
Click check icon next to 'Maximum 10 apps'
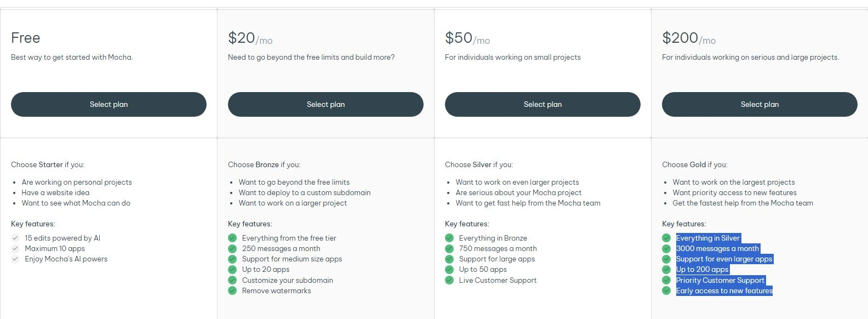tap(15, 248)
